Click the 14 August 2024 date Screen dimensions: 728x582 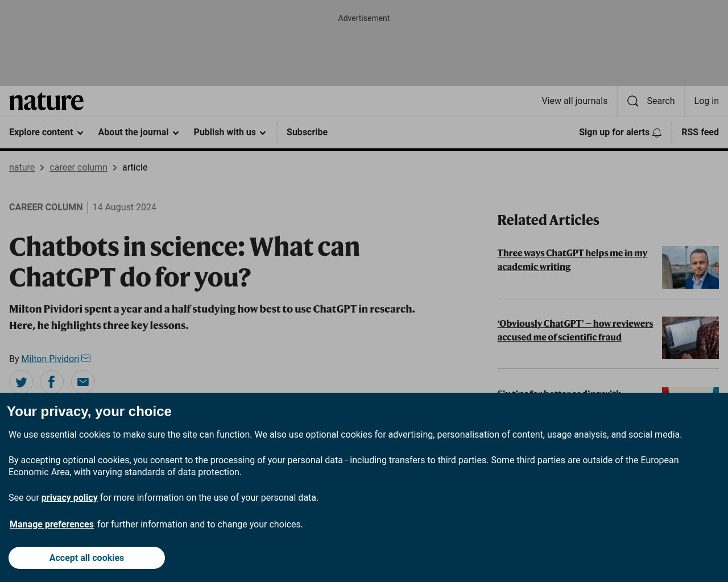pyautogui.click(x=125, y=207)
